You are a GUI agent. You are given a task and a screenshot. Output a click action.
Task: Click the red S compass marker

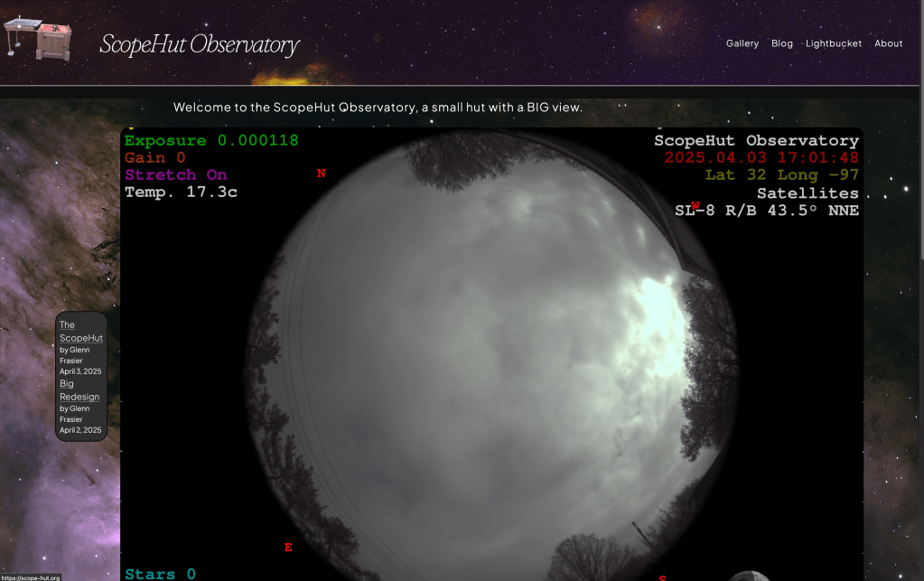pyautogui.click(x=662, y=577)
